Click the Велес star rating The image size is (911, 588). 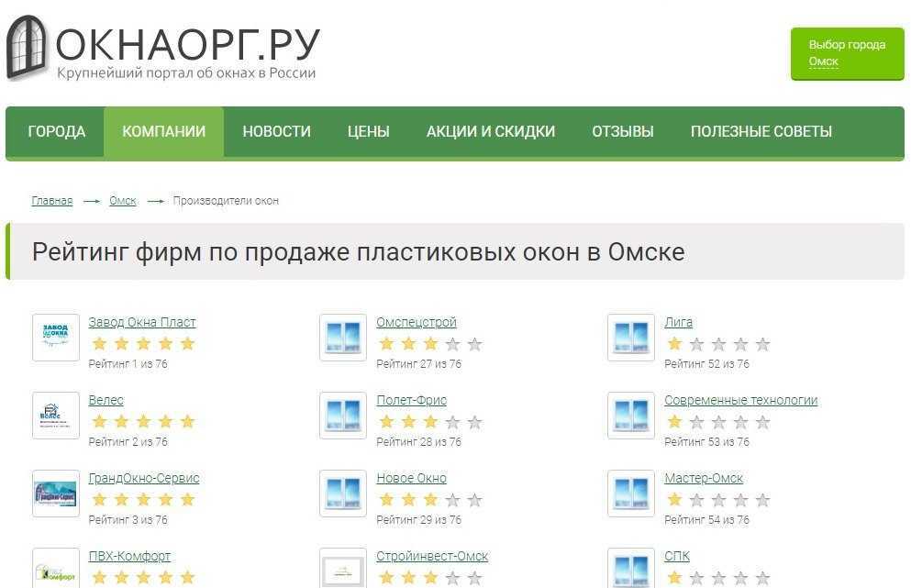[143, 422]
